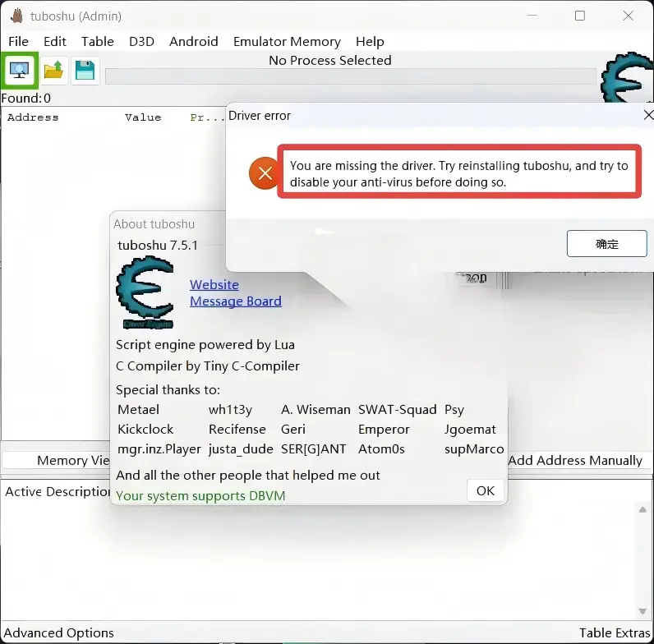Click 'Special thanks to:' heading text

click(x=168, y=390)
